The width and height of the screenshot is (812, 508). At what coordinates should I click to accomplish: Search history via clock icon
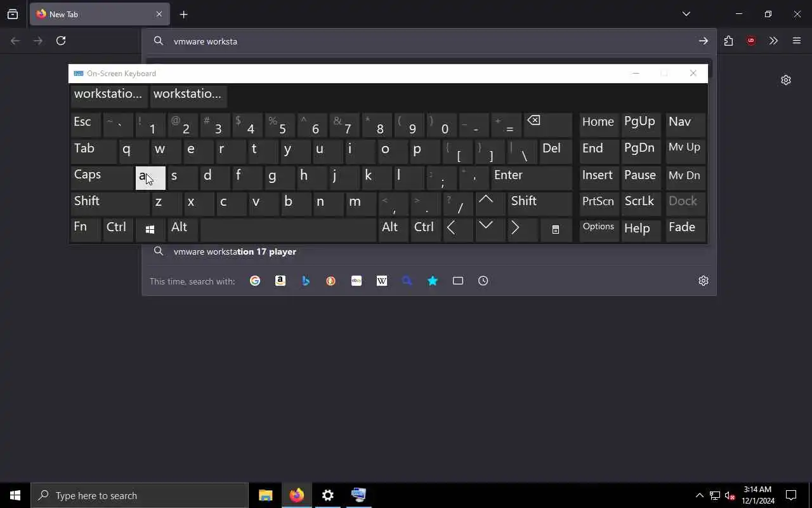[x=483, y=281]
